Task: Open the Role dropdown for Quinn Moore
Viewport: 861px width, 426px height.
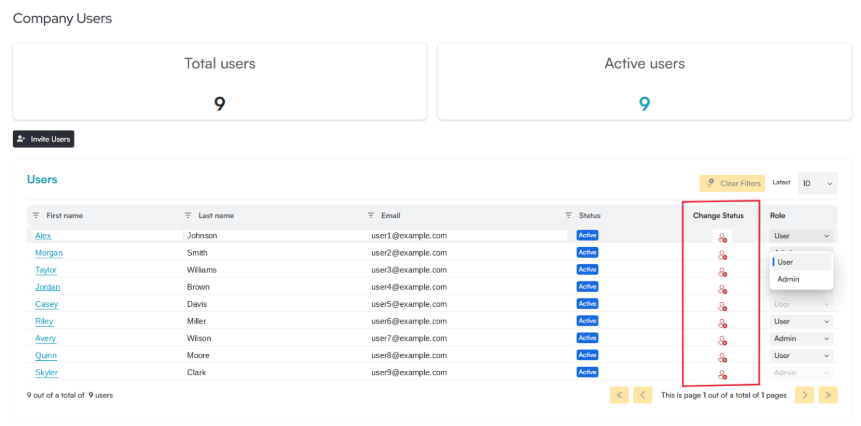Action: [801, 355]
